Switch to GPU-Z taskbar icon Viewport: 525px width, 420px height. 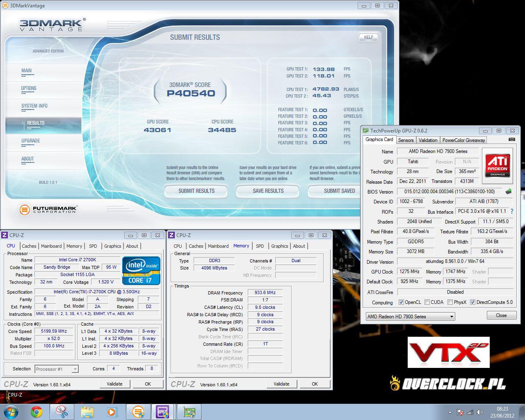coord(189,412)
